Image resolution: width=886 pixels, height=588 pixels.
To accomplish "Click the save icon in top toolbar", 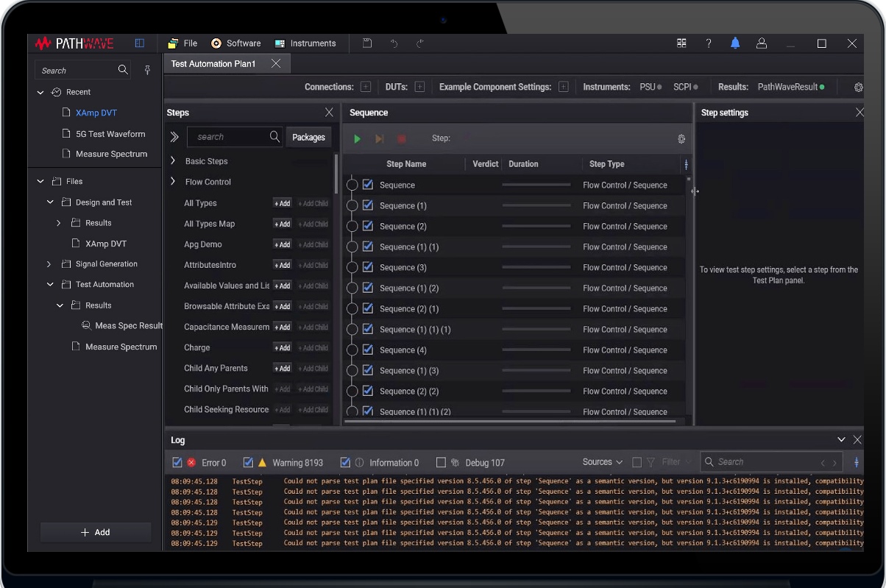I will (x=367, y=43).
